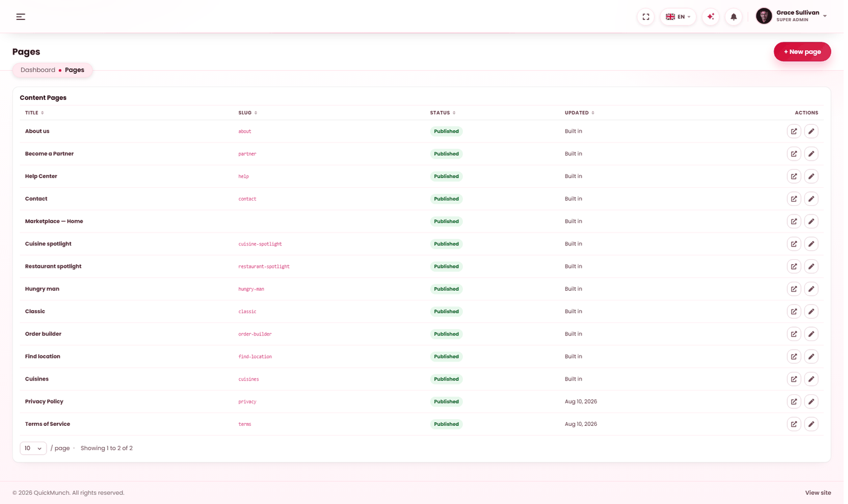
Task: Edit the Terms of Service page
Action: point(811,424)
